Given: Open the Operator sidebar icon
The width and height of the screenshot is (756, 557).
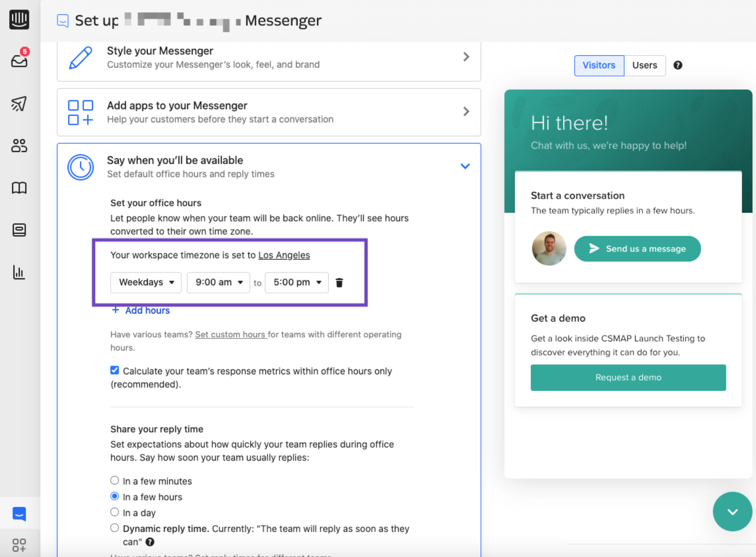Looking at the screenshot, I should click(19, 230).
